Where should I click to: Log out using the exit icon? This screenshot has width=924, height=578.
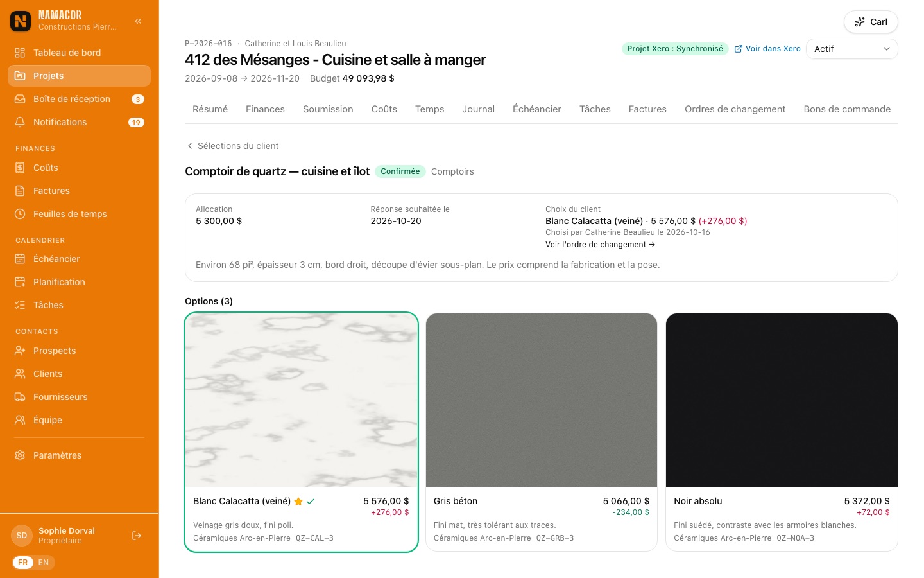pos(137,536)
